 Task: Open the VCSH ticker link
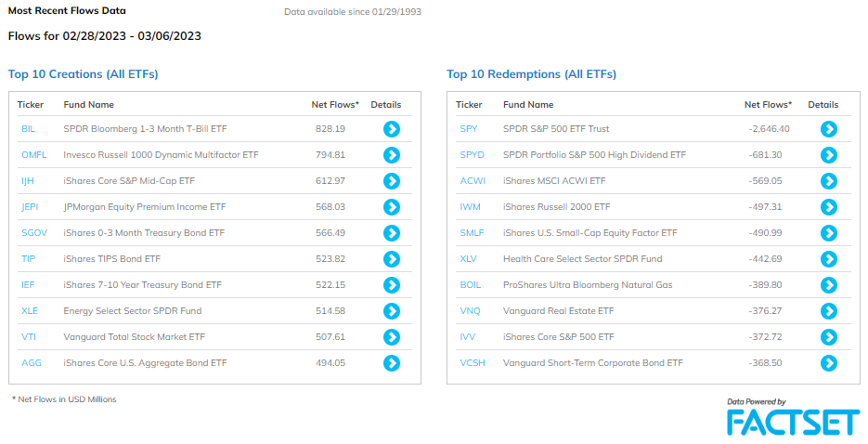click(x=473, y=362)
